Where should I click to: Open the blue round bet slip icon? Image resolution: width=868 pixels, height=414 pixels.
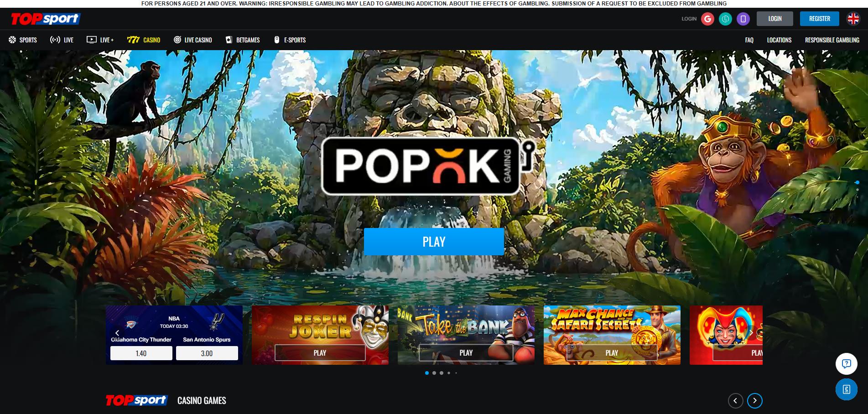847,389
